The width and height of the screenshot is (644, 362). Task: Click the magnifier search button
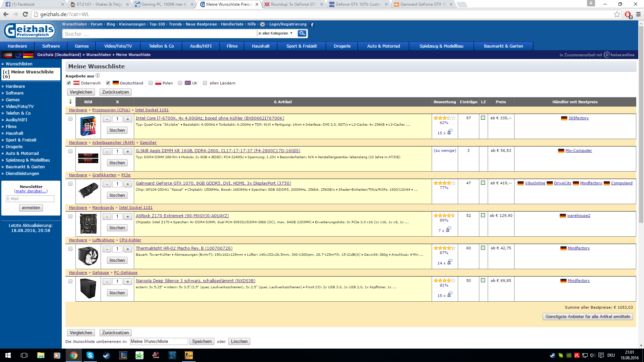coord(302,33)
